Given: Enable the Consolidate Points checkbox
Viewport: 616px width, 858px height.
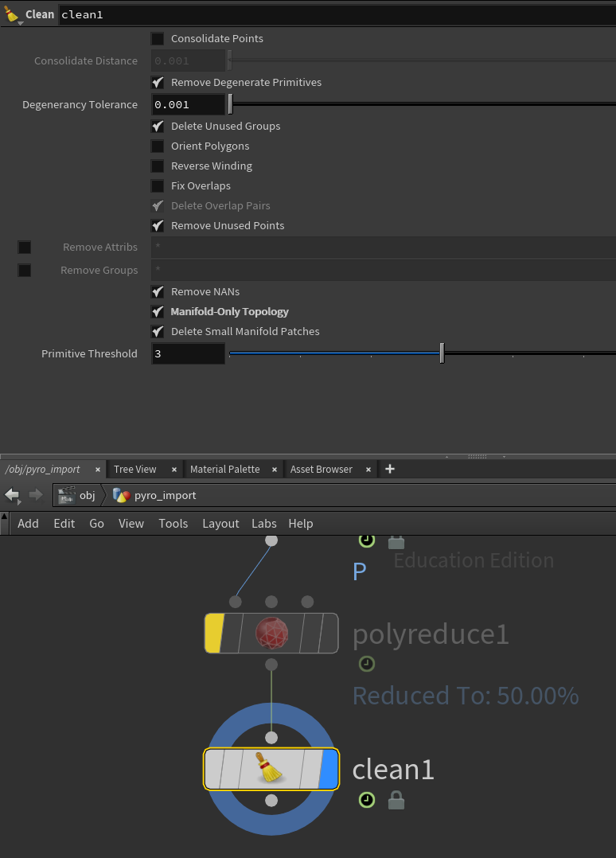Looking at the screenshot, I should pos(158,39).
